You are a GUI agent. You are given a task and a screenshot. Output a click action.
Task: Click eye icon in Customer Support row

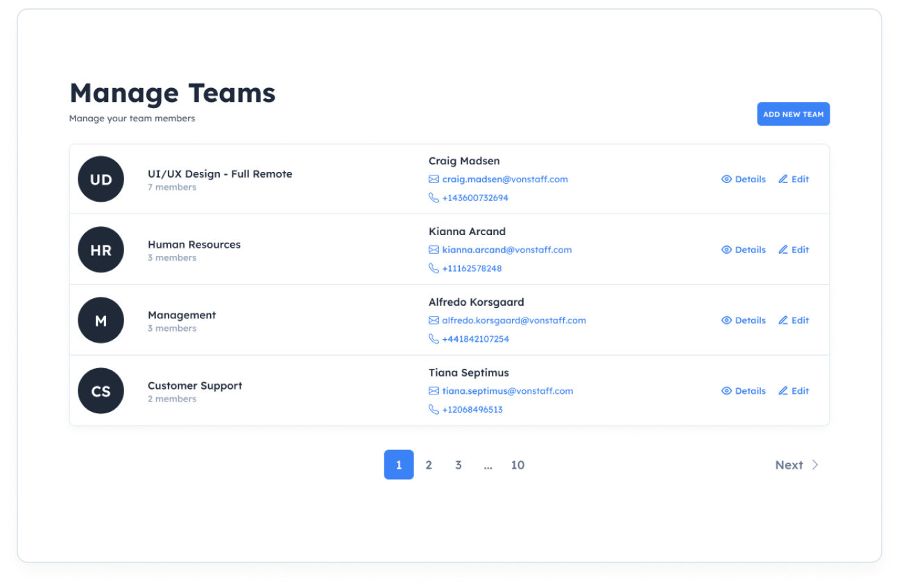726,391
